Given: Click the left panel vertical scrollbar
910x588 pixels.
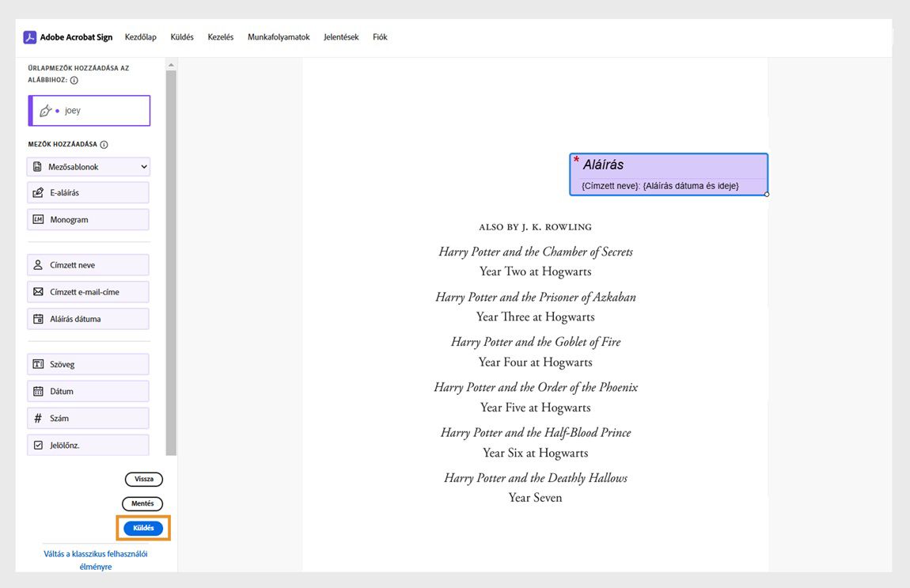Looking at the screenshot, I should (171, 263).
